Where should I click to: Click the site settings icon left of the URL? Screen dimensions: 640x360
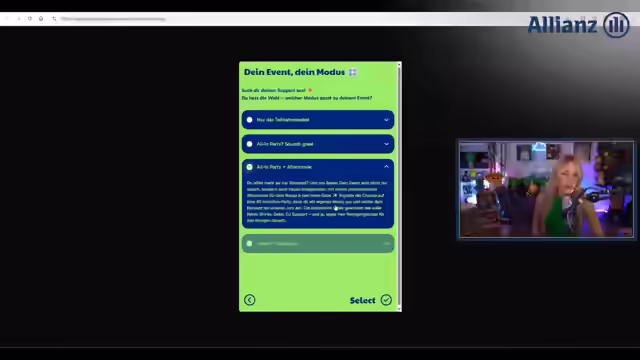(x=54, y=19)
